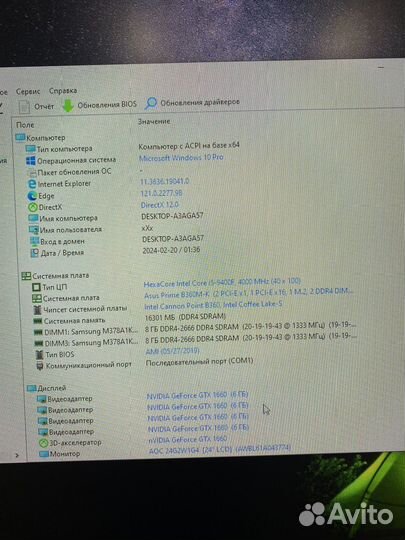The image size is (405, 540).
Task: Click the Пакет обновления ОС icon
Action: point(32,173)
